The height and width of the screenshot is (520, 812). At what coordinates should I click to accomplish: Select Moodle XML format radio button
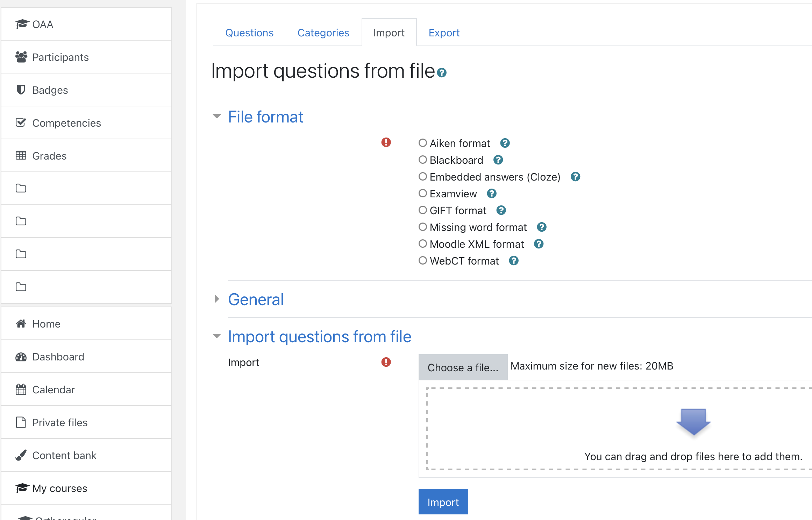pos(423,244)
